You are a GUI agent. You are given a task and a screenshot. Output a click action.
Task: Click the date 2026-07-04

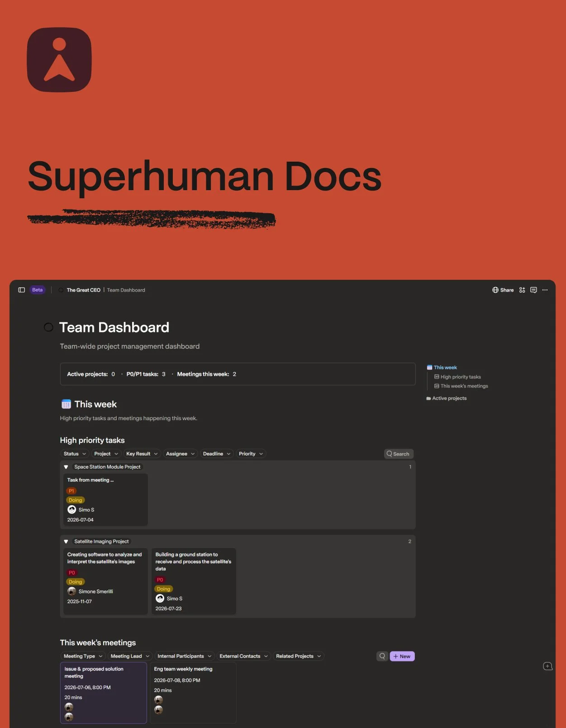click(80, 520)
